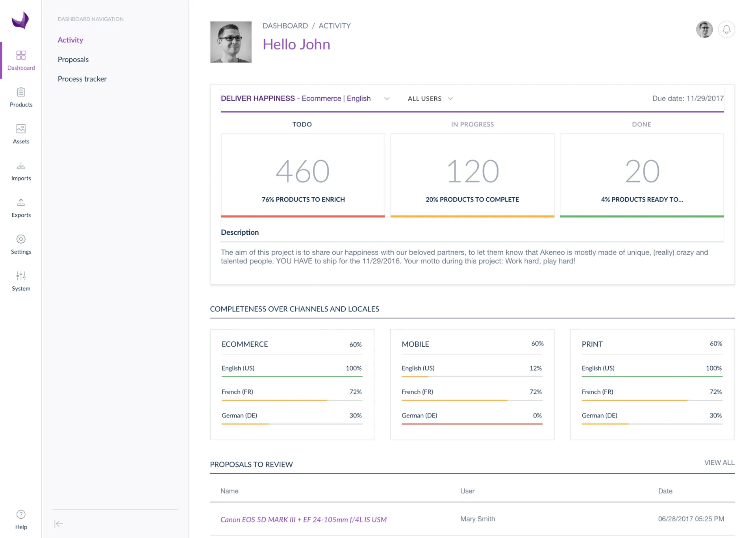
Task: Click the Mobile German (DE) progress bar
Action: [472, 424]
